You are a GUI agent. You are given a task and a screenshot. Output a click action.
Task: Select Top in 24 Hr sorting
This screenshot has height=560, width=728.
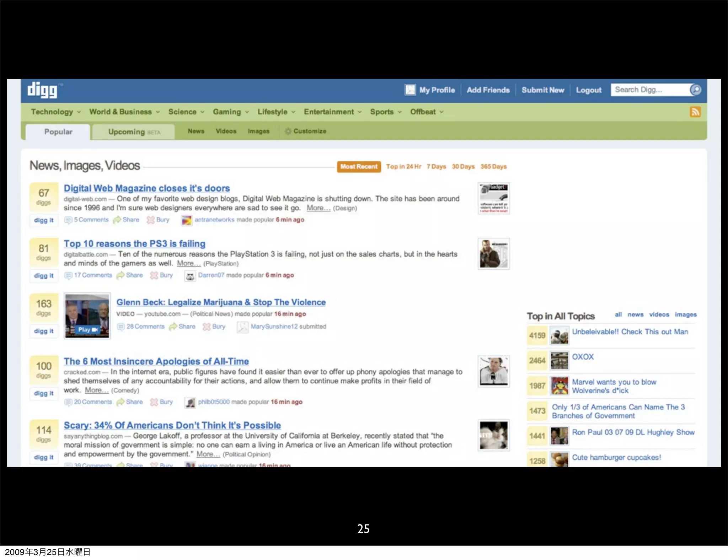(x=403, y=167)
